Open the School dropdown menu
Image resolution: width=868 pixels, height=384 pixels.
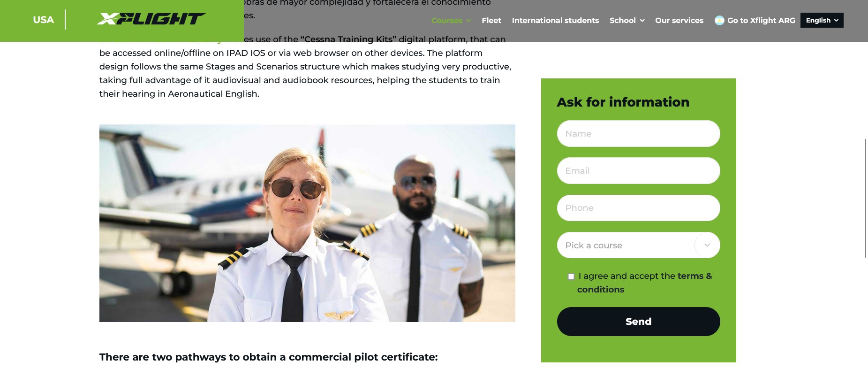coord(627,20)
